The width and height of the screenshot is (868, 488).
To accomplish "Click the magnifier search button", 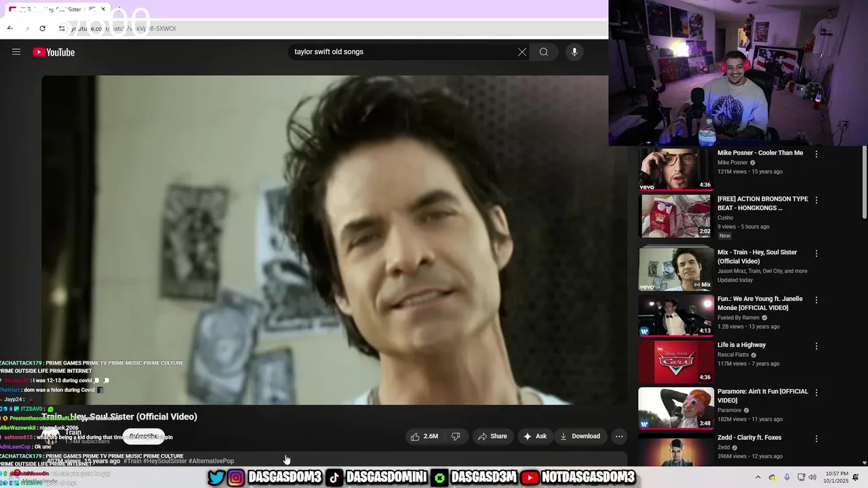I will click(544, 52).
